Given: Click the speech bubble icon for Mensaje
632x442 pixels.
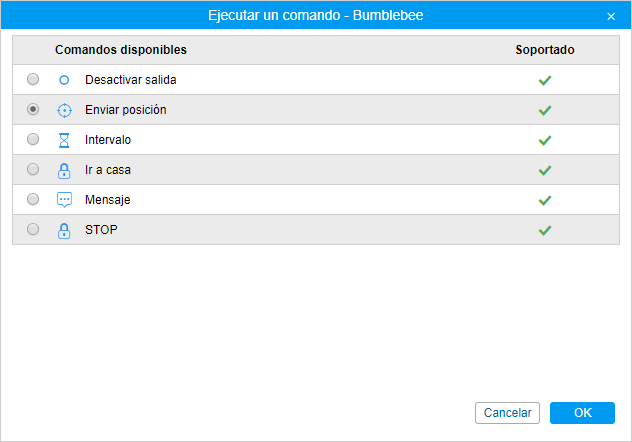Looking at the screenshot, I should point(64,200).
